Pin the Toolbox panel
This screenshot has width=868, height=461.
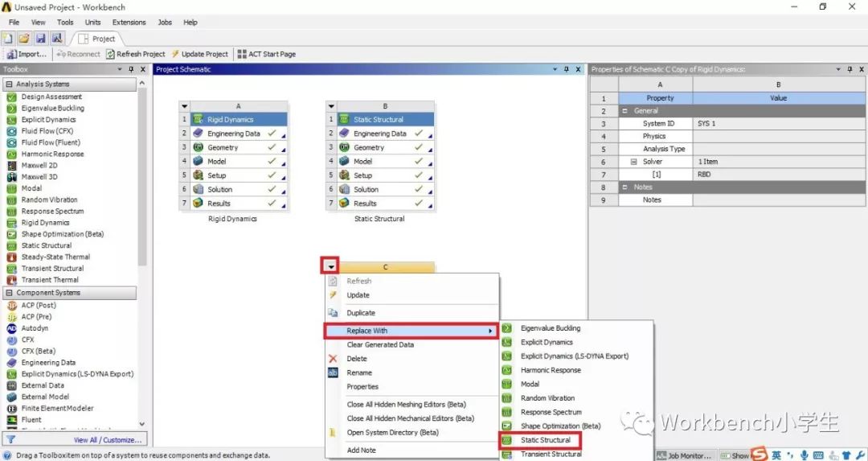pyautogui.click(x=131, y=69)
